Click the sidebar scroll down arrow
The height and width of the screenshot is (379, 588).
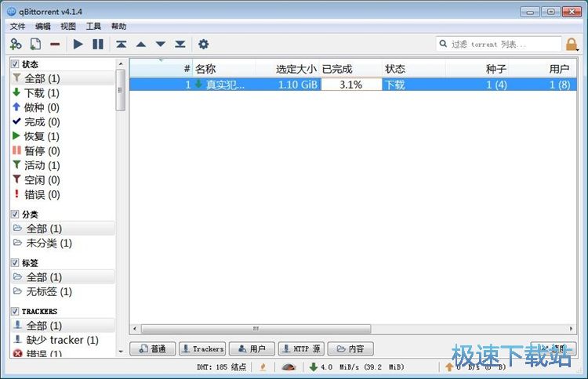121,352
